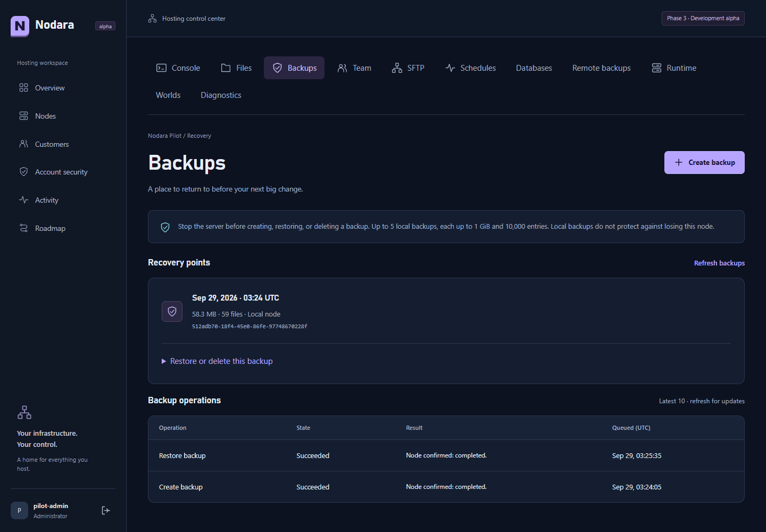This screenshot has width=766, height=532.
Task: Click the Team people icon in tabs
Action: 343,68
